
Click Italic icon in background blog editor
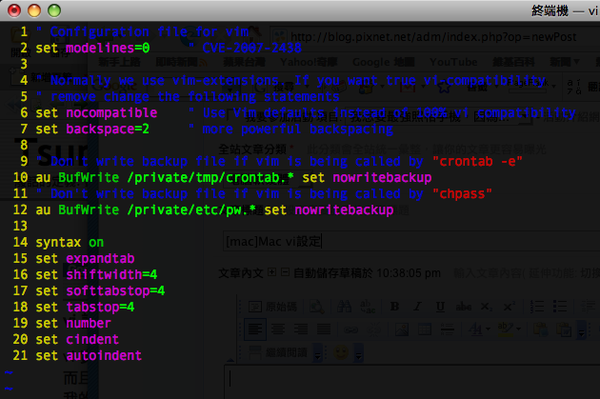[417, 306]
